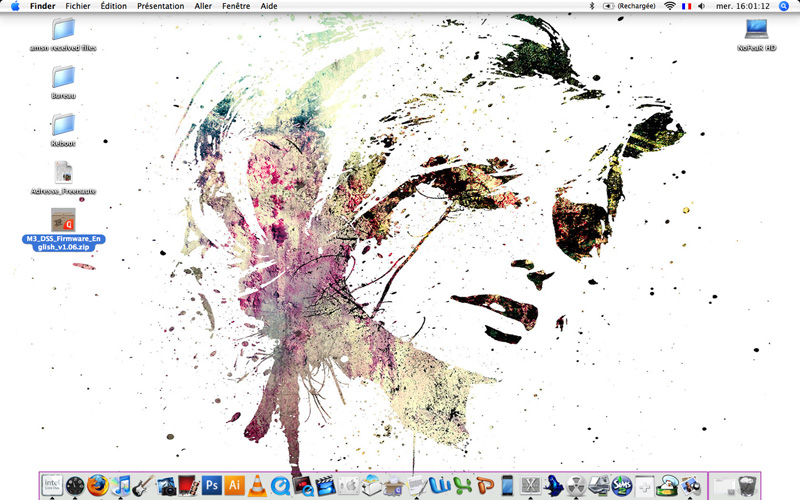800x500 pixels.
Task: Click the clock showing mer. 16:01:12
Action: (742, 6)
